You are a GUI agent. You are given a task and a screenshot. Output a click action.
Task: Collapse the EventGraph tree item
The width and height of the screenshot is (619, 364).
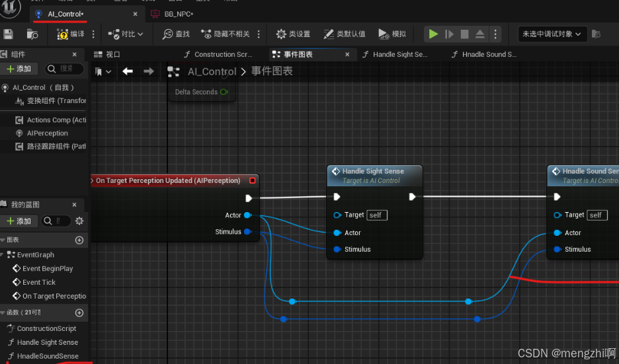[x=3, y=255]
